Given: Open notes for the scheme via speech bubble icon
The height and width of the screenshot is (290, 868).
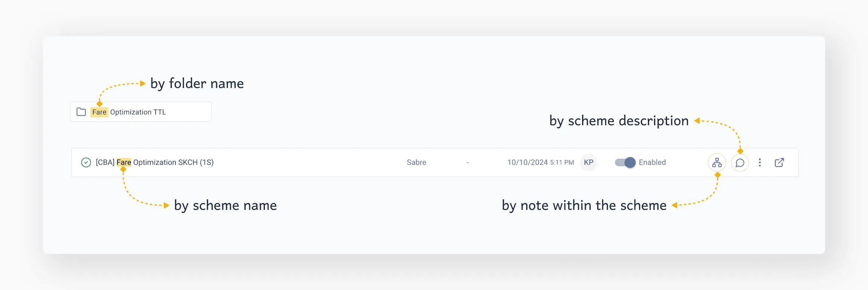Looking at the screenshot, I should pos(740,162).
